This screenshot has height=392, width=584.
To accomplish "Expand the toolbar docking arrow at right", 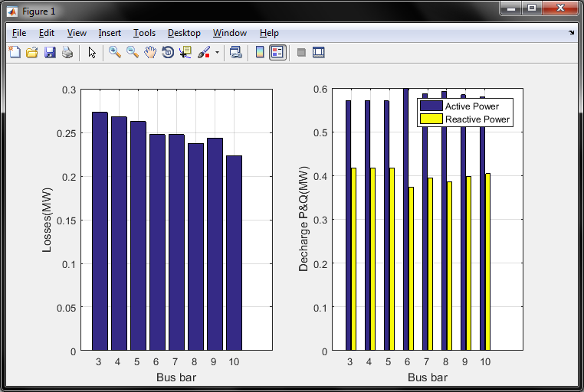I will pyautogui.click(x=571, y=33).
